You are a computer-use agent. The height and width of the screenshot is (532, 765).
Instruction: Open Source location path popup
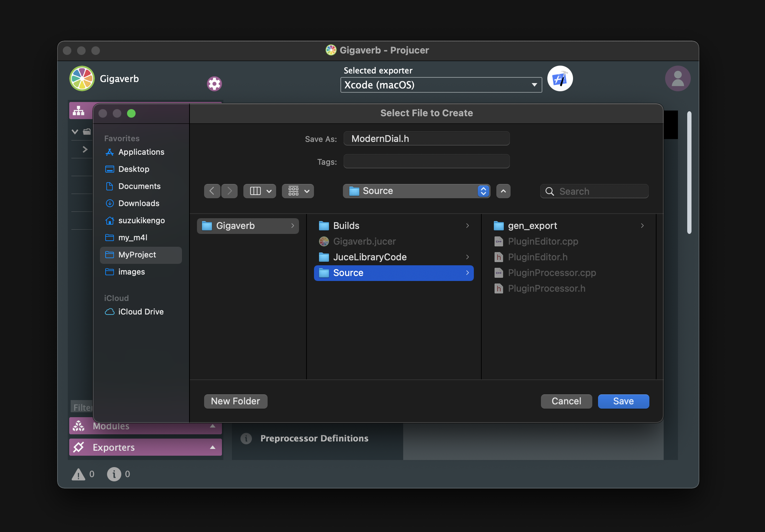416,191
